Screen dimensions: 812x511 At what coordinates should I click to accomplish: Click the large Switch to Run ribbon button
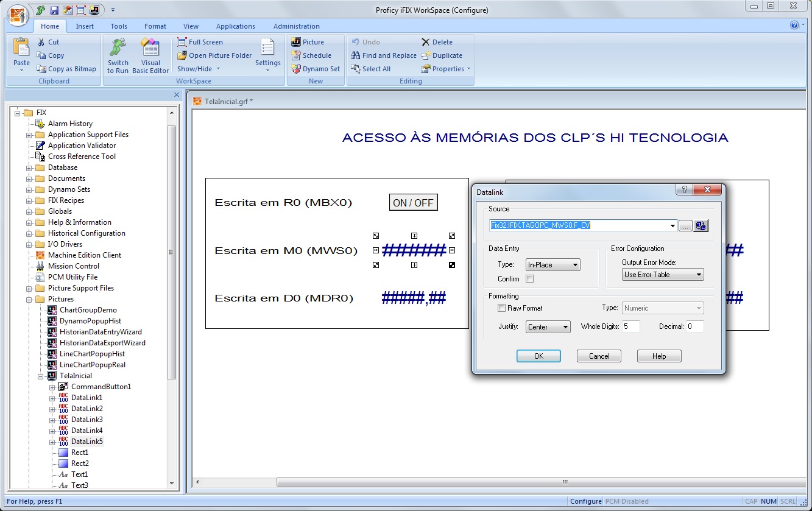(118, 55)
